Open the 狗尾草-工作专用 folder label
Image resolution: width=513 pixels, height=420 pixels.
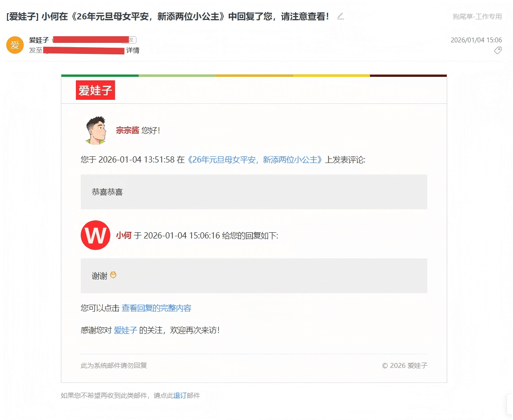[477, 16]
